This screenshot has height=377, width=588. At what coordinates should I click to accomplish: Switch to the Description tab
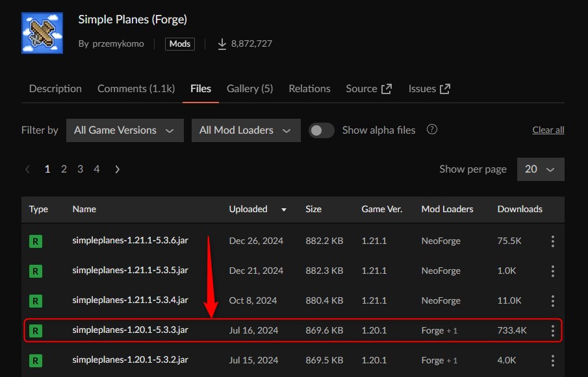click(55, 89)
